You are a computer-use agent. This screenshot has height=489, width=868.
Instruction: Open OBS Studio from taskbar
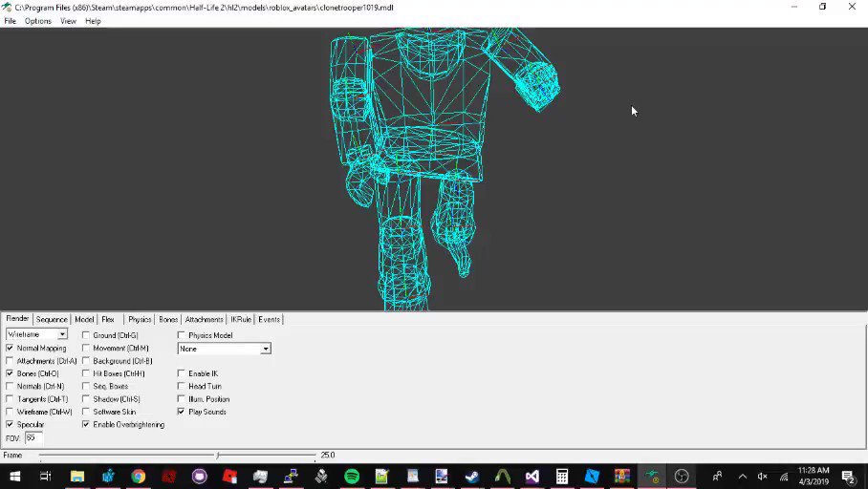(x=682, y=476)
